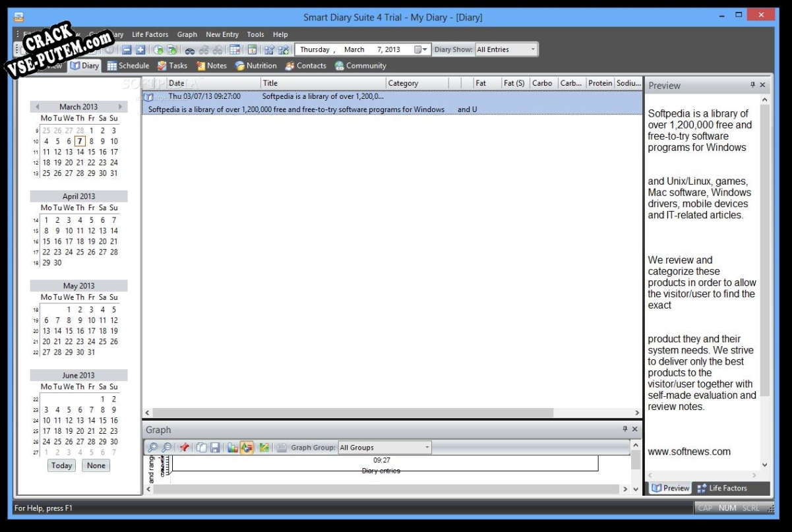Click the zoom in magnifier in Graph toolbar

(153, 448)
